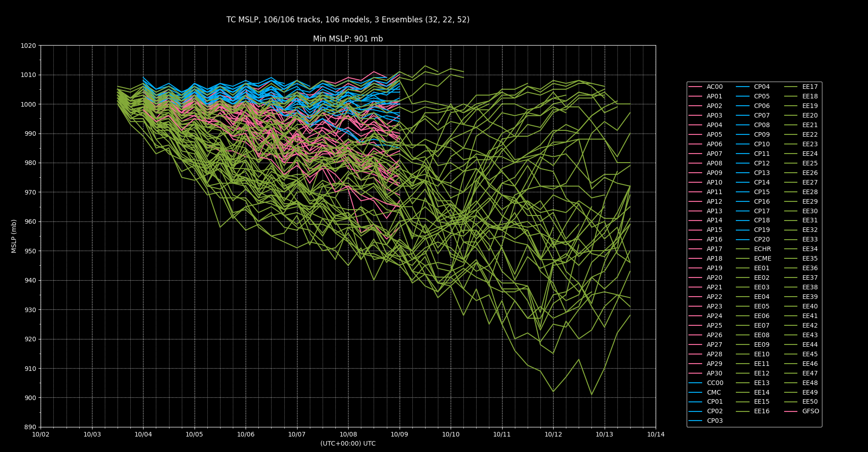Viewport: 868px width, 452px height.
Task: Click the 970 y-axis tick label
Action: [30, 192]
